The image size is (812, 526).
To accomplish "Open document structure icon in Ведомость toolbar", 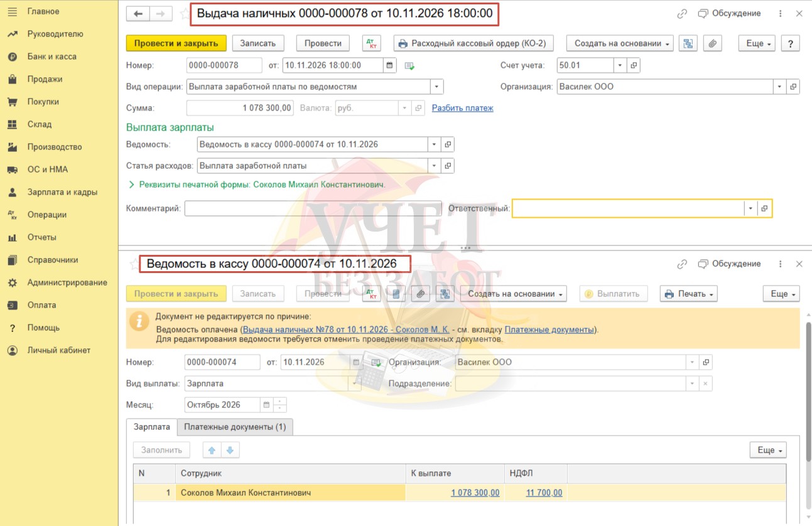I will pos(445,294).
